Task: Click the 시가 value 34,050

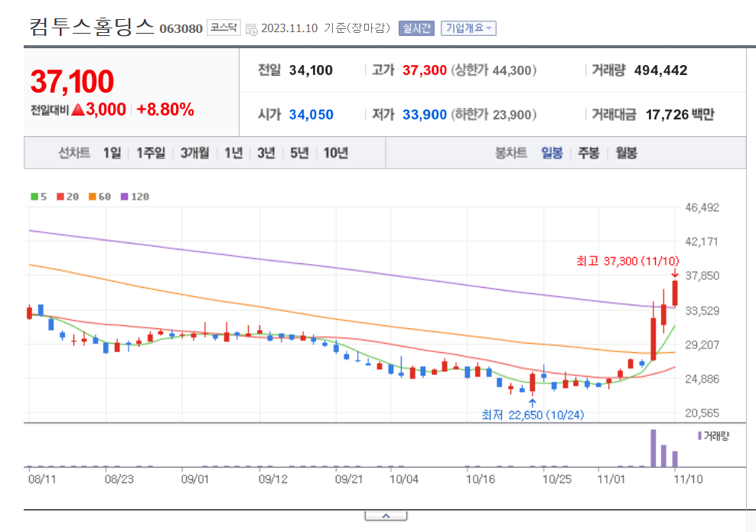Action: click(x=311, y=115)
